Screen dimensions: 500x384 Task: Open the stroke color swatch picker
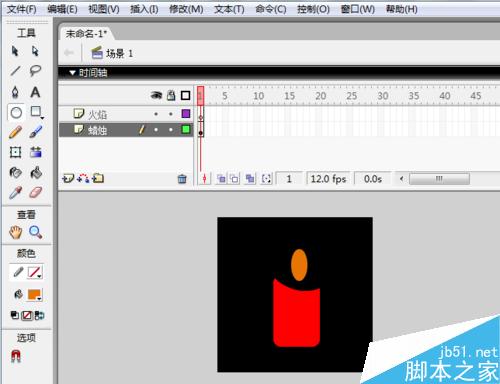pos(35,273)
